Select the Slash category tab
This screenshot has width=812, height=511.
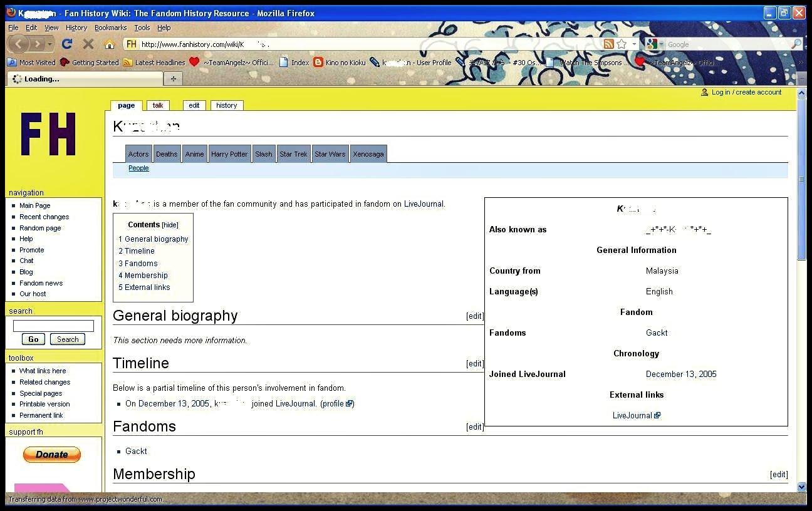point(264,154)
